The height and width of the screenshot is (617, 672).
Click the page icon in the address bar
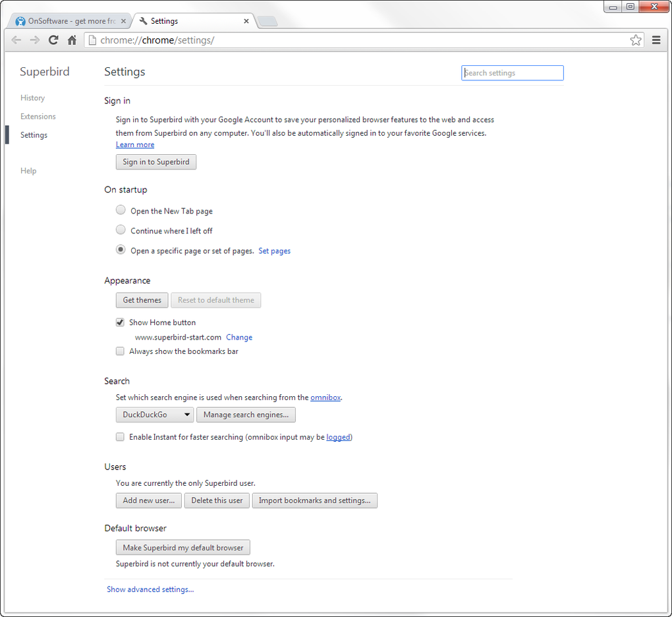click(x=92, y=40)
